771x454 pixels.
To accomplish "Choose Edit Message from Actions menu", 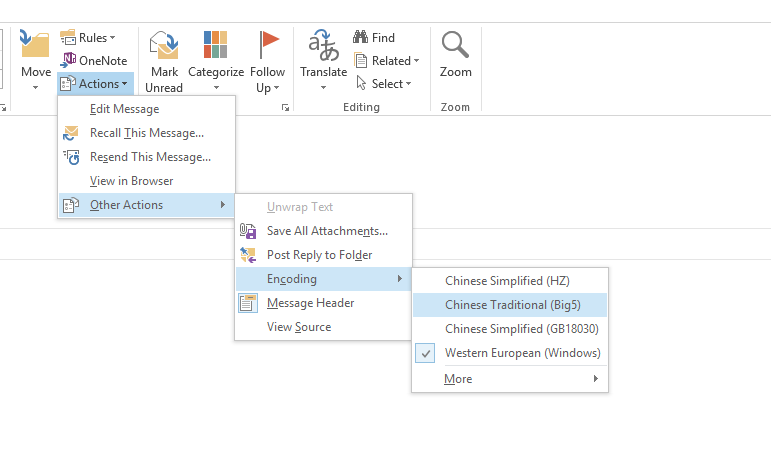I will tap(146, 109).
